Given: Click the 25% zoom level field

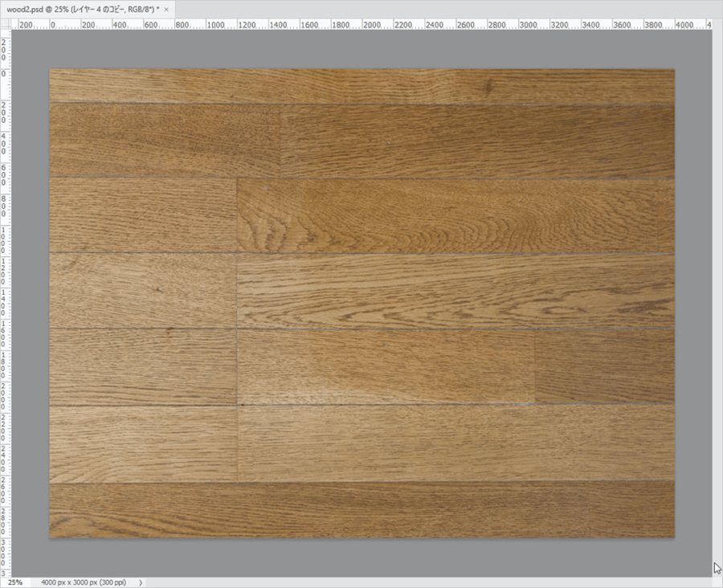Looking at the screenshot, I should coord(15,582).
